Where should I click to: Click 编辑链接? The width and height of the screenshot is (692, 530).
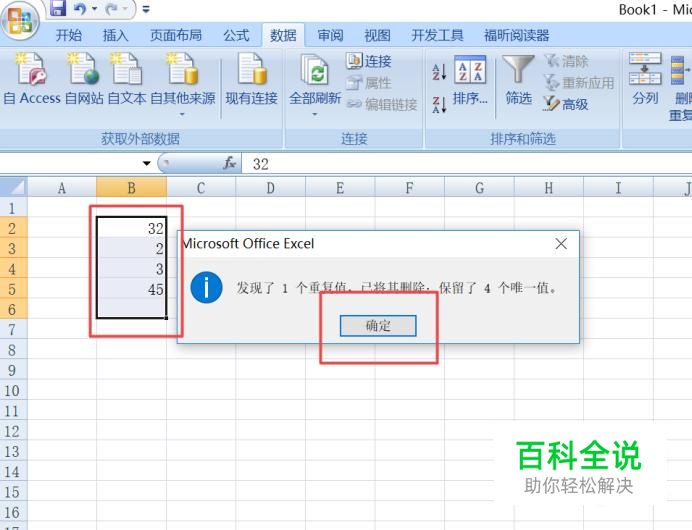coord(382,104)
